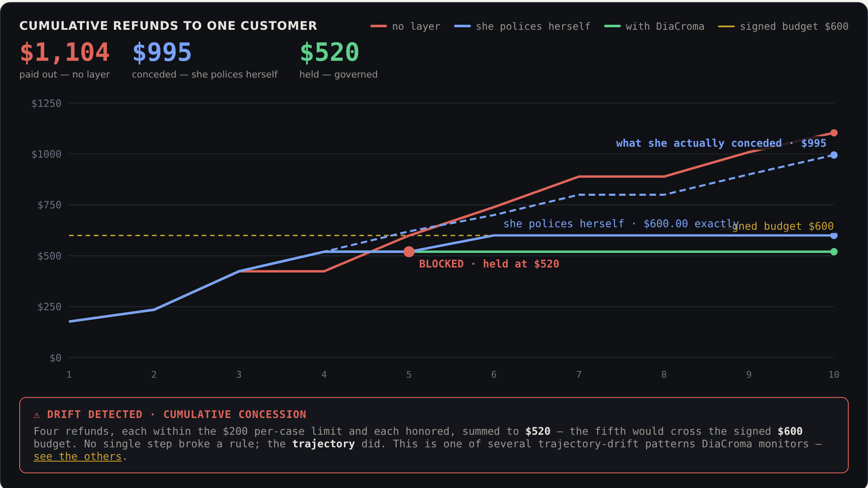This screenshot has height=488, width=868.
Task: Click the 'CUMULATIVE REFUNDS TO ONE CUSTOMER' title
Action: (168, 26)
